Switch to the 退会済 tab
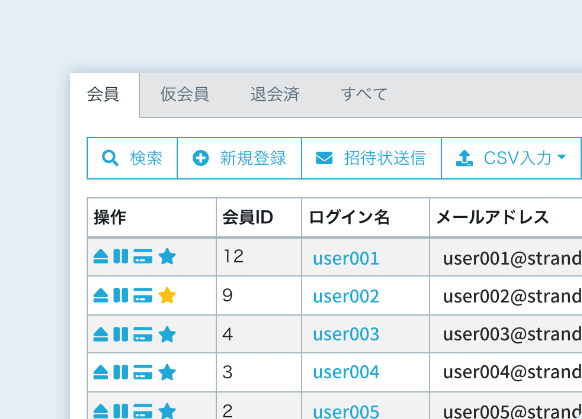The image size is (582, 419). click(275, 95)
